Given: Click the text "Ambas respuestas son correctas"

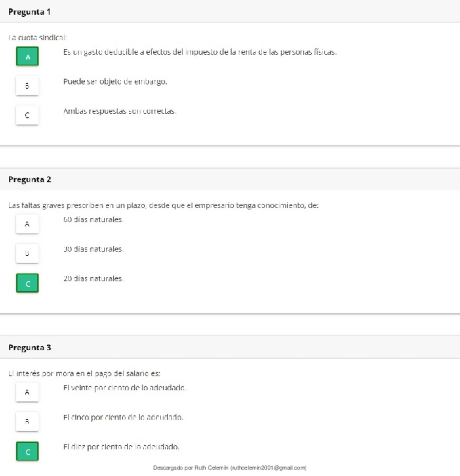Looking at the screenshot, I should pyautogui.click(x=120, y=111).
